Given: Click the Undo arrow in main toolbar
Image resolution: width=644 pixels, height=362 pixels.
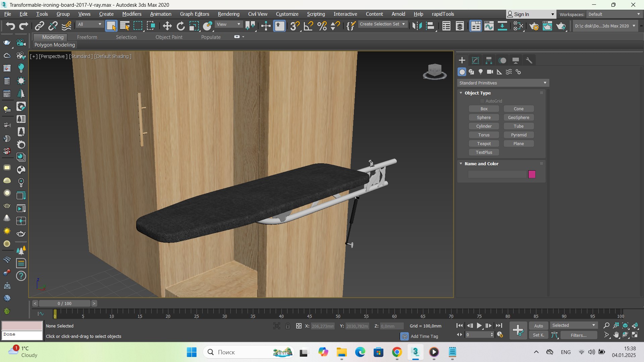Looking at the screenshot, I should [10, 26].
